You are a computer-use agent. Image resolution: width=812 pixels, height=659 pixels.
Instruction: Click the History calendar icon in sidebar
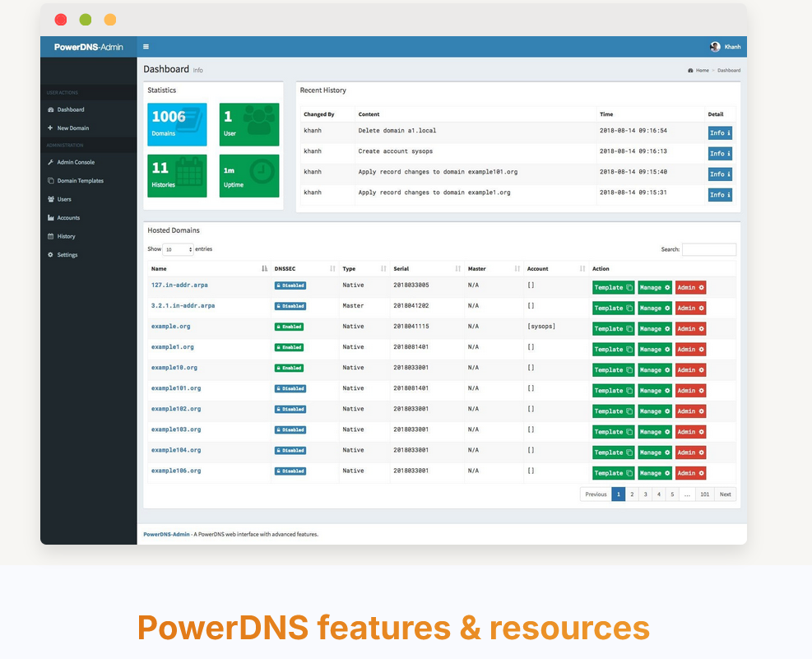tap(51, 236)
